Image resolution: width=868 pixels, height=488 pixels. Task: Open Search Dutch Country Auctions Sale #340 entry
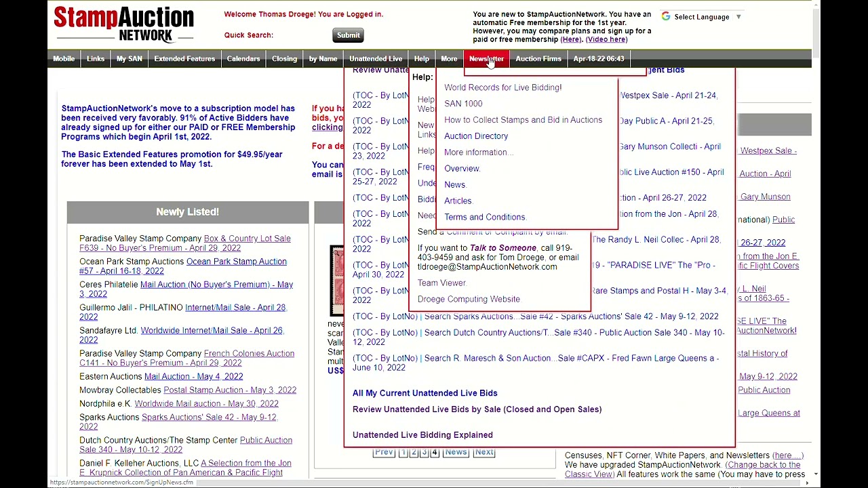(538, 338)
